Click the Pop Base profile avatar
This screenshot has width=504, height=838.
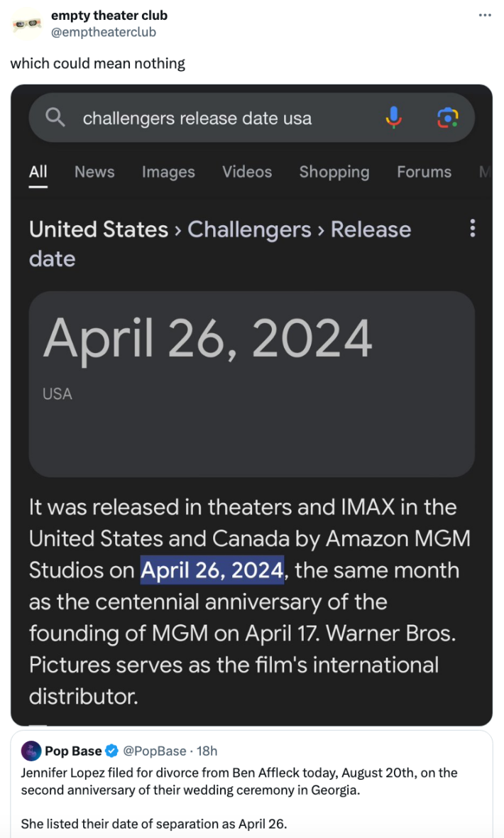pos(31,751)
